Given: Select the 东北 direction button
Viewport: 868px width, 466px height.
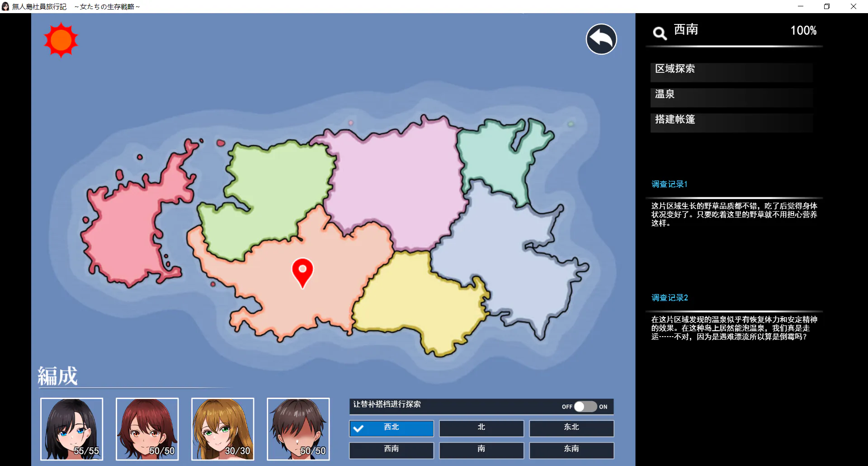Looking at the screenshot, I should click(x=571, y=428).
